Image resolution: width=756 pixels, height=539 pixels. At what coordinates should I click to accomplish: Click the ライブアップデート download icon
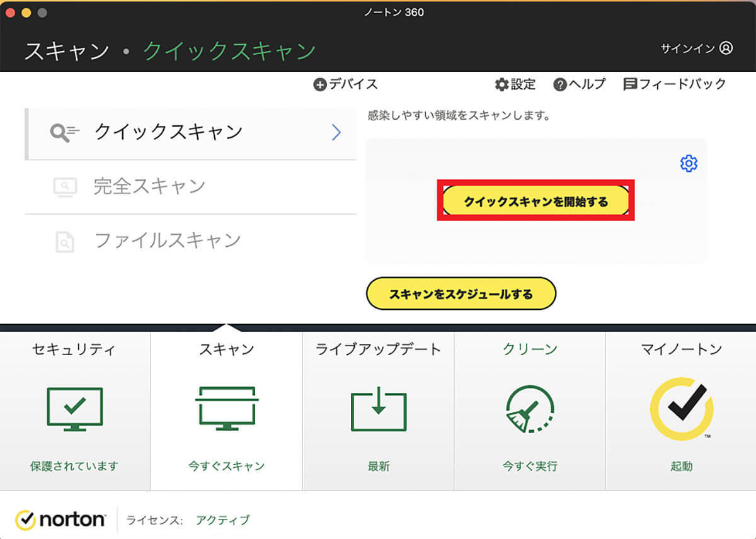(378, 409)
